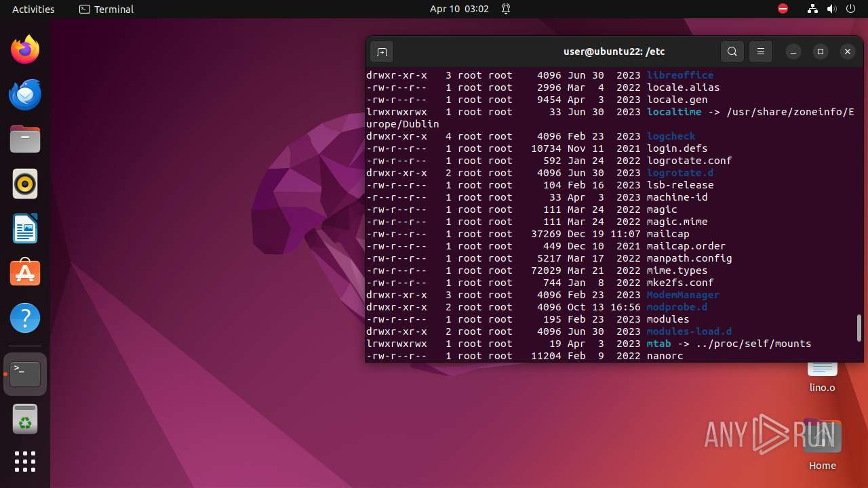
Task: Add a new terminal tab
Action: (x=382, y=52)
